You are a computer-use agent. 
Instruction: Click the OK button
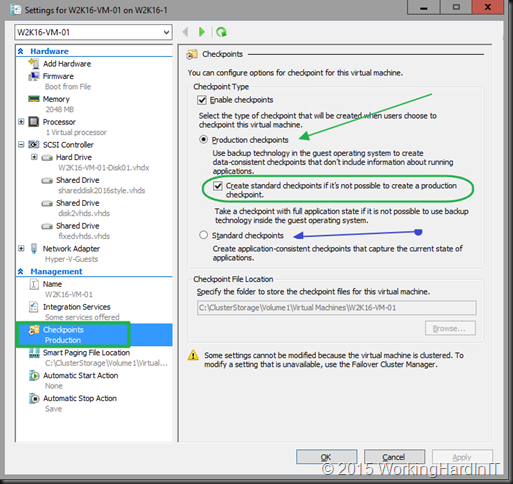coord(326,457)
